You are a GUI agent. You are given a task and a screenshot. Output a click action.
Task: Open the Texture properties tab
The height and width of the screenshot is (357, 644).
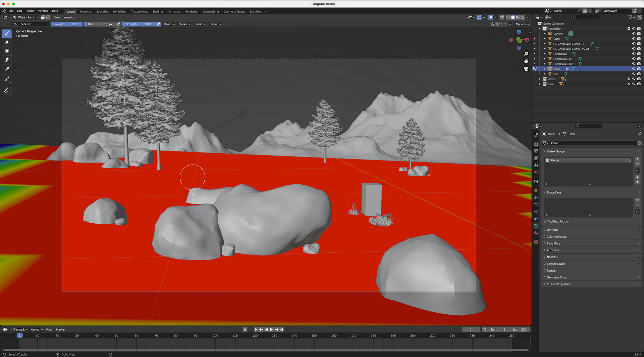coord(536,242)
